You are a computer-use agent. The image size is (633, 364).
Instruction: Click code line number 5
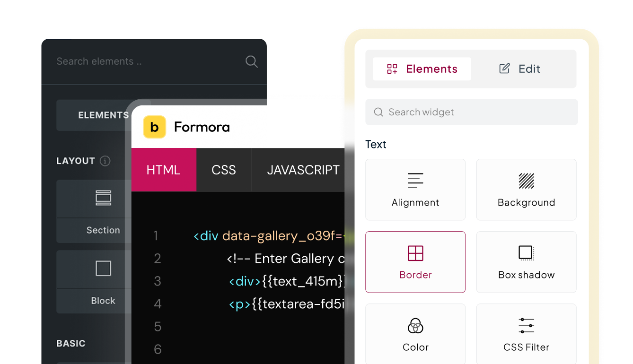pyautogui.click(x=158, y=326)
